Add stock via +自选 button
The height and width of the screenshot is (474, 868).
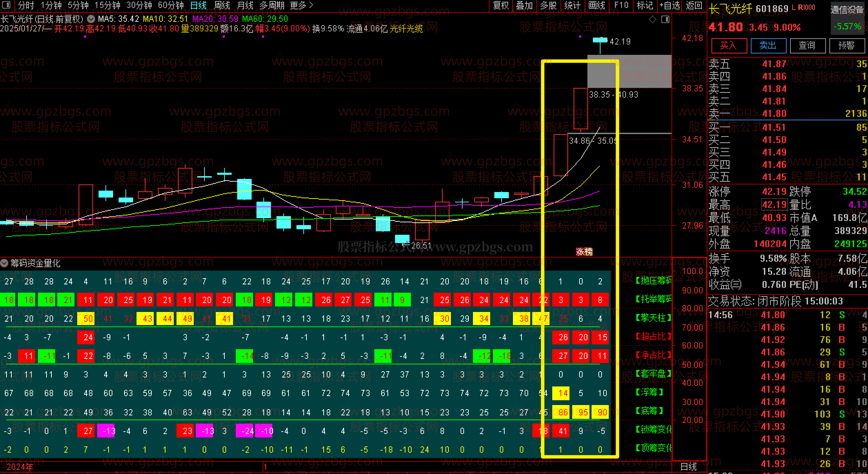pos(670,5)
